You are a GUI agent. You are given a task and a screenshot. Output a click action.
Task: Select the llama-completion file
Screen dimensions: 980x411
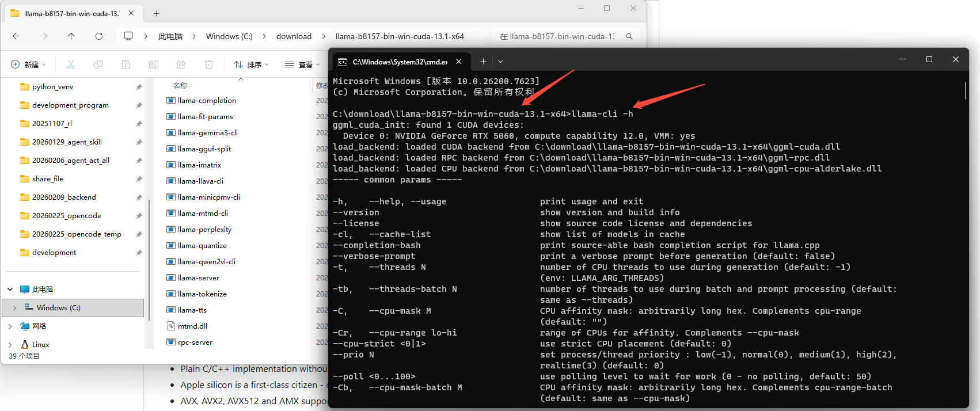(x=207, y=100)
